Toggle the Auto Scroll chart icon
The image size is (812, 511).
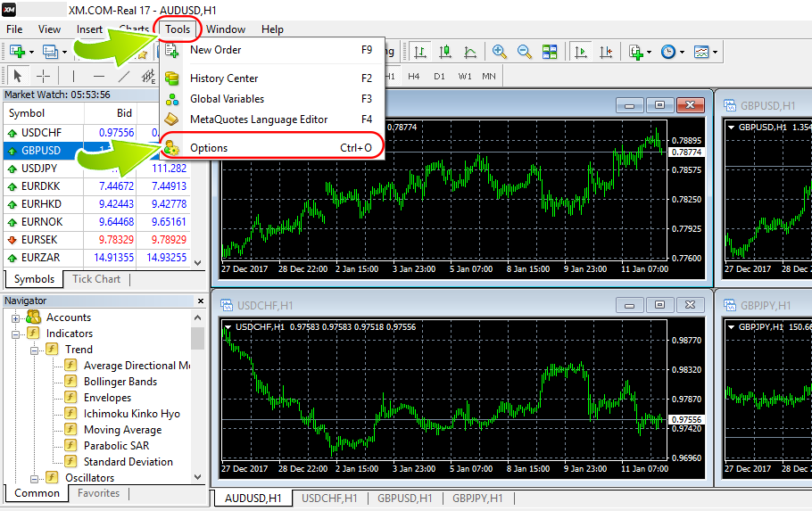(581, 52)
